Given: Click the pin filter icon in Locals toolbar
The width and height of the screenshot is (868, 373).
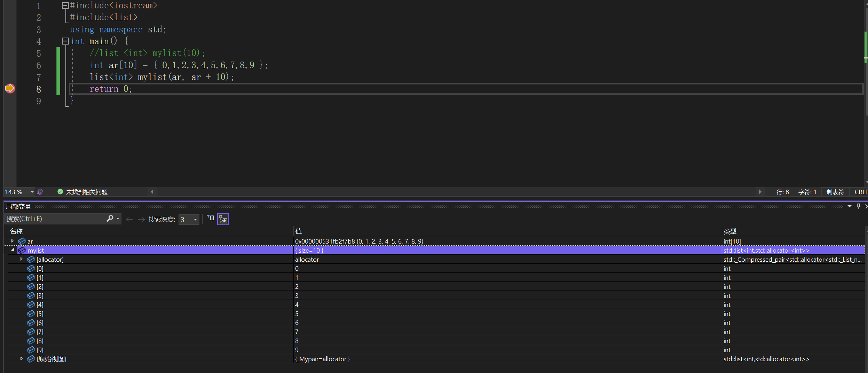Looking at the screenshot, I should pos(211,219).
